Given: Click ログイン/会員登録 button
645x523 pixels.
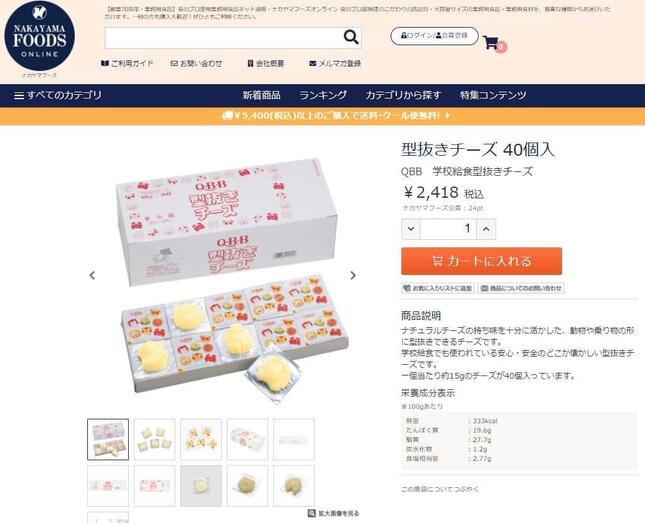Looking at the screenshot, I should (434, 36).
